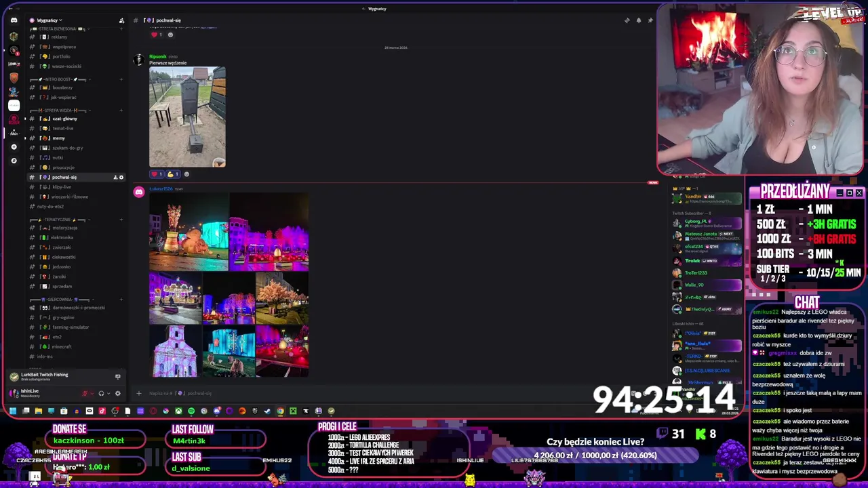The width and height of the screenshot is (868, 488).
Task: Create channel in STREFA WIDZA category
Action: [x=121, y=110]
